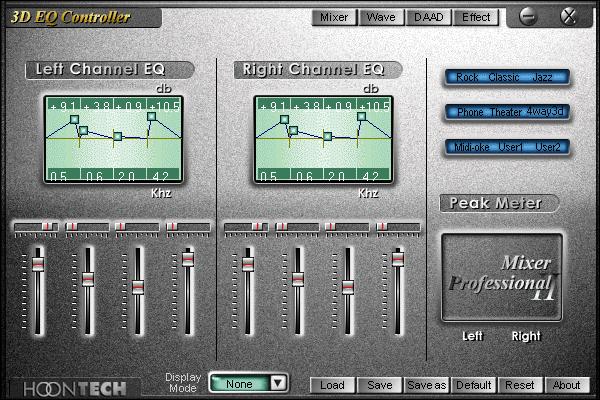The width and height of the screenshot is (600, 400).
Task: Click the Peak Meter Mixer Professional display
Action: 502,277
